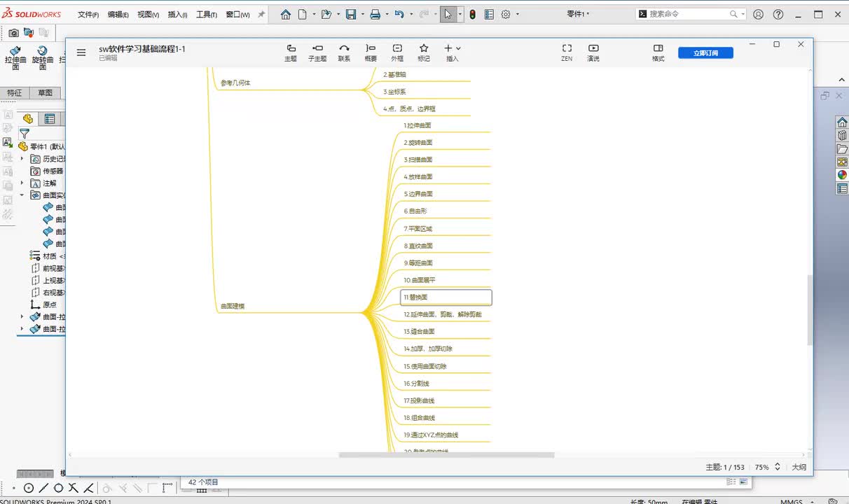This screenshot has height=504, width=849.
Task: Collapse the 曲面实体 tree node
Action: (x=22, y=195)
